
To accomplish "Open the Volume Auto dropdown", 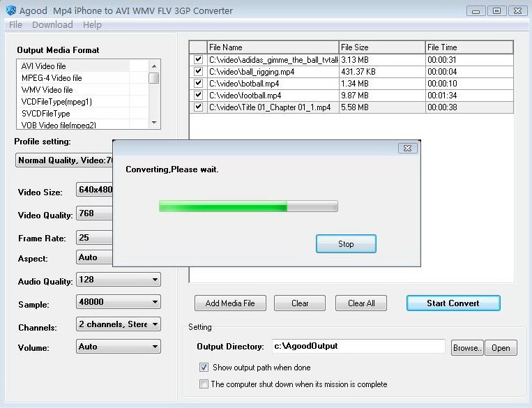I will pyautogui.click(x=119, y=347).
